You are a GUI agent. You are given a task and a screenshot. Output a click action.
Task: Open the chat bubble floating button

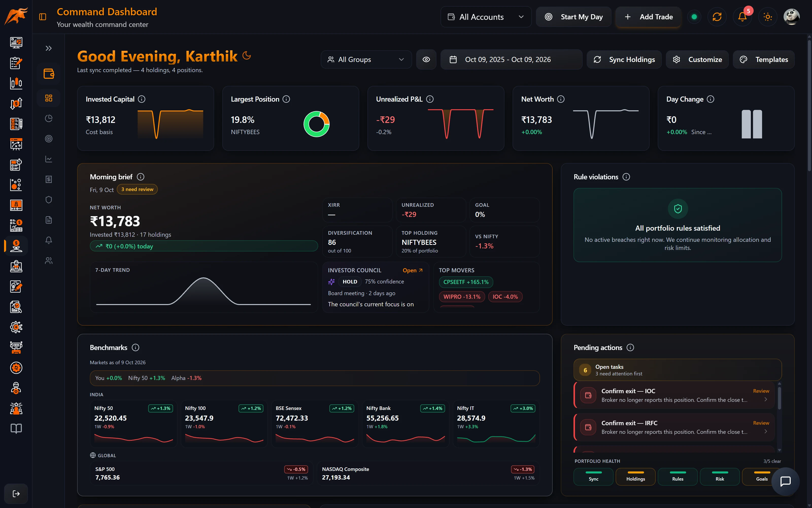[x=786, y=482]
